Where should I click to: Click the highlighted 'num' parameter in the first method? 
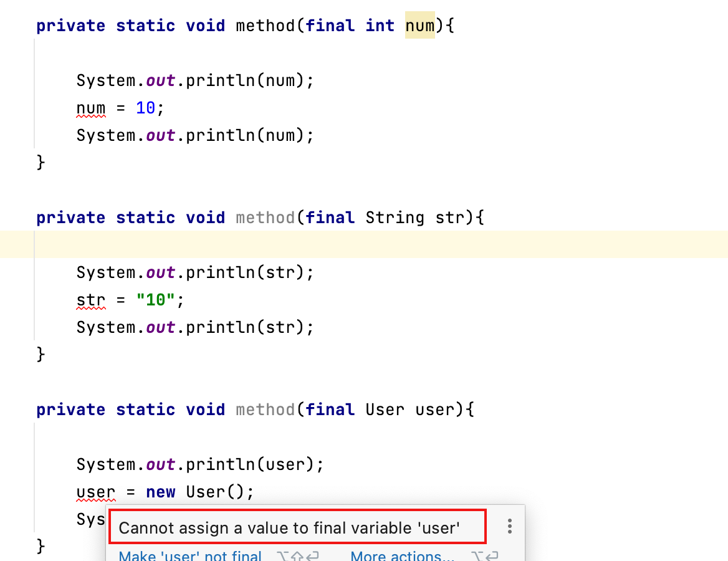tap(419, 25)
